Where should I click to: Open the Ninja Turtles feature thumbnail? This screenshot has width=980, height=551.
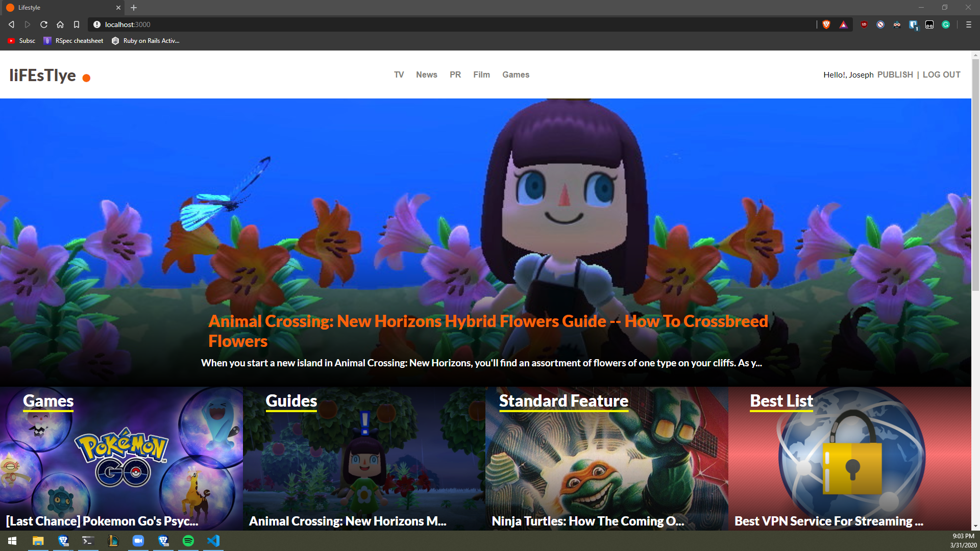(x=606, y=459)
